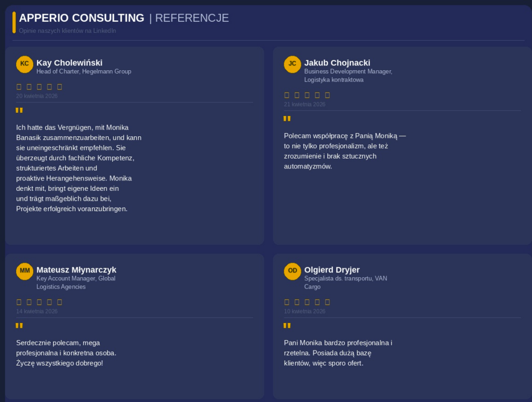Select the Mateusz Młynarczyk name heading
The height and width of the screenshot is (402, 532).
76,270
